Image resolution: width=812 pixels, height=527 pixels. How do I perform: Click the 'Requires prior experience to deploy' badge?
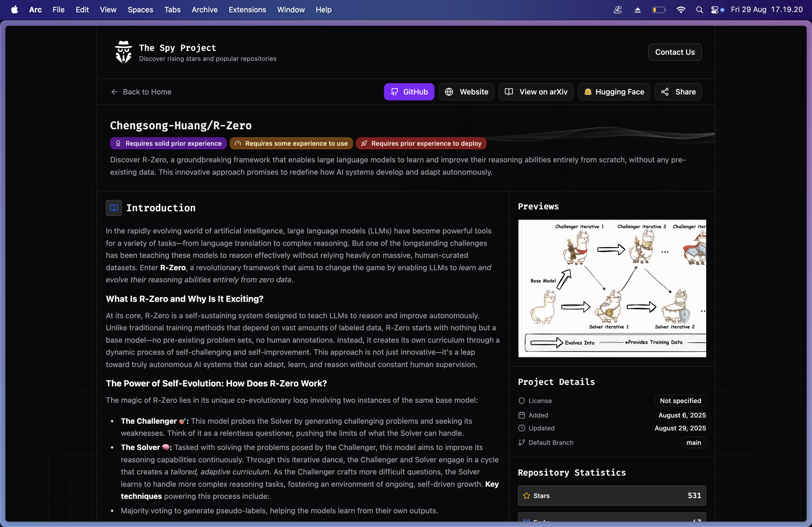(x=421, y=144)
